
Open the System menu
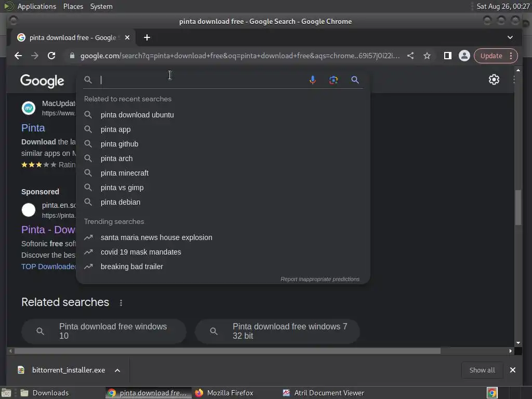(x=101, y=6)
